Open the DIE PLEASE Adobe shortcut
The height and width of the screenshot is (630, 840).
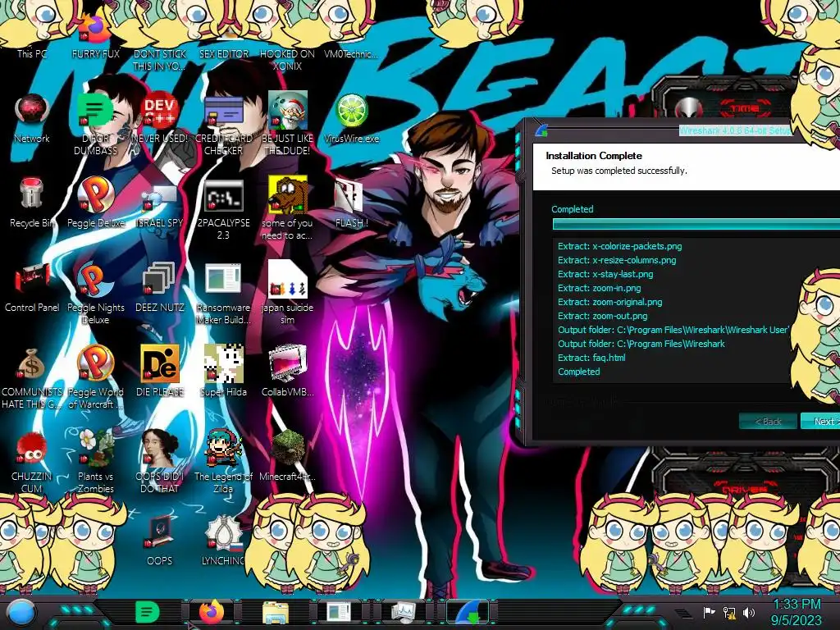pos(160,371)
